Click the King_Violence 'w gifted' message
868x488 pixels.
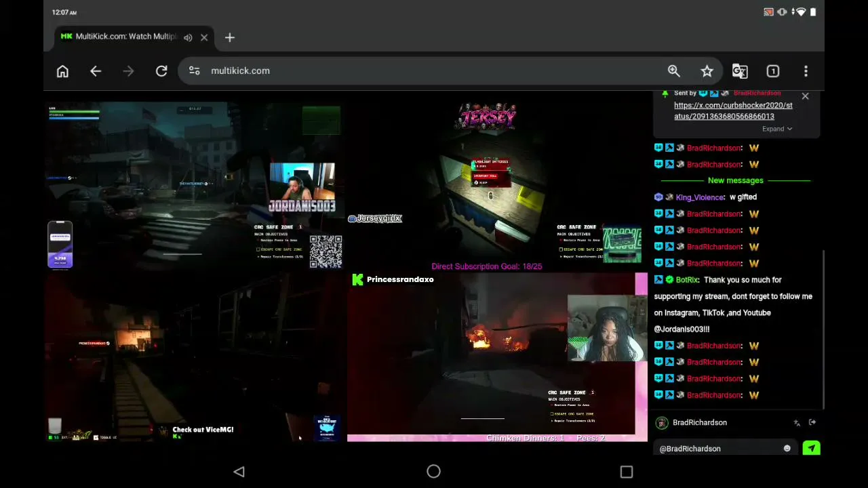point(743,197)
